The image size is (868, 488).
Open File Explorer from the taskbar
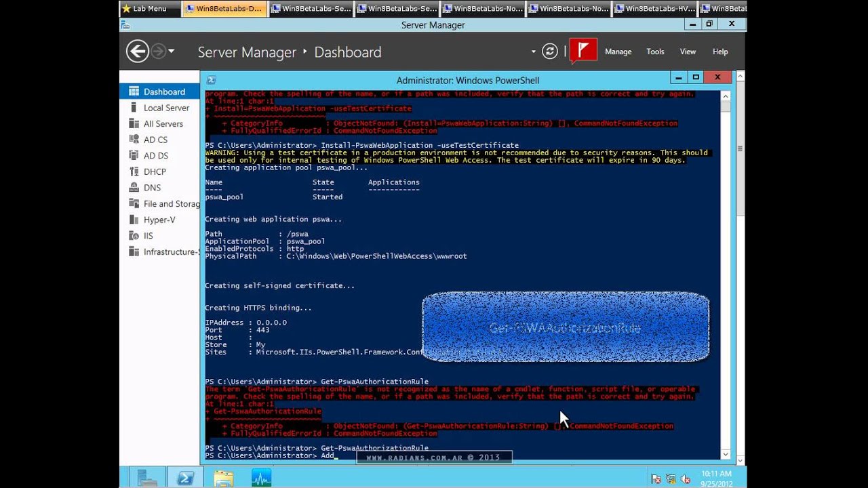223,478
